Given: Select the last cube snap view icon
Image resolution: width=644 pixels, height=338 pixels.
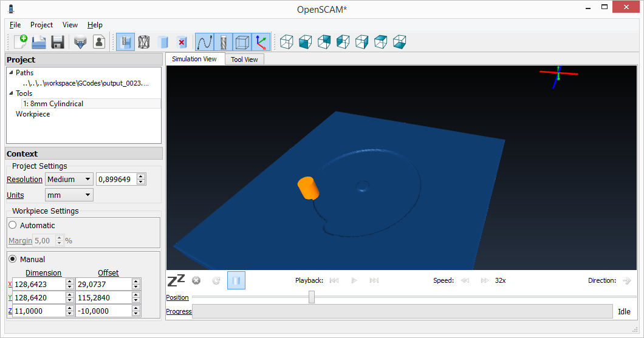Looking at the screenshot, I should 400,42.
